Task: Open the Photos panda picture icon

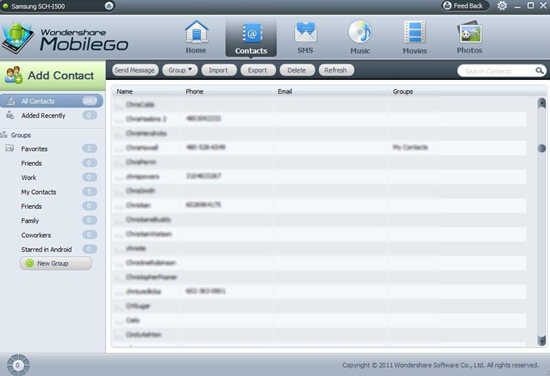Action: pos(469,32)
